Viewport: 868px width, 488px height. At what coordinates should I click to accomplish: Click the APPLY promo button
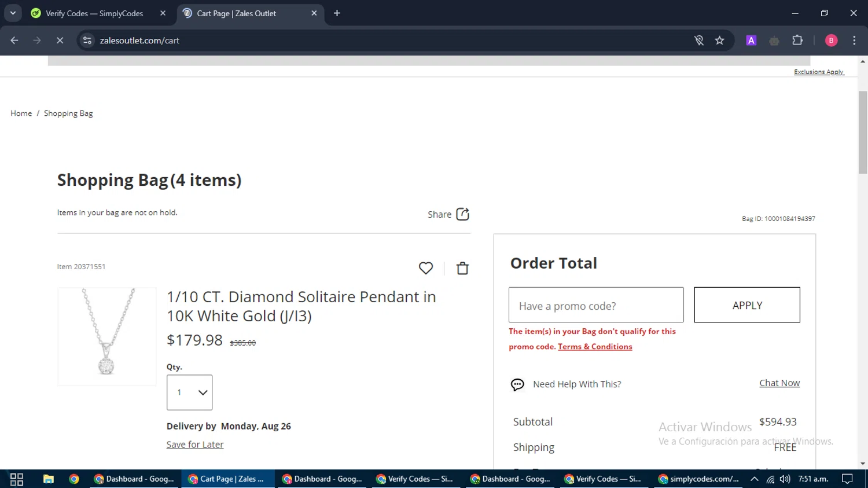click(x=747, y=305)
